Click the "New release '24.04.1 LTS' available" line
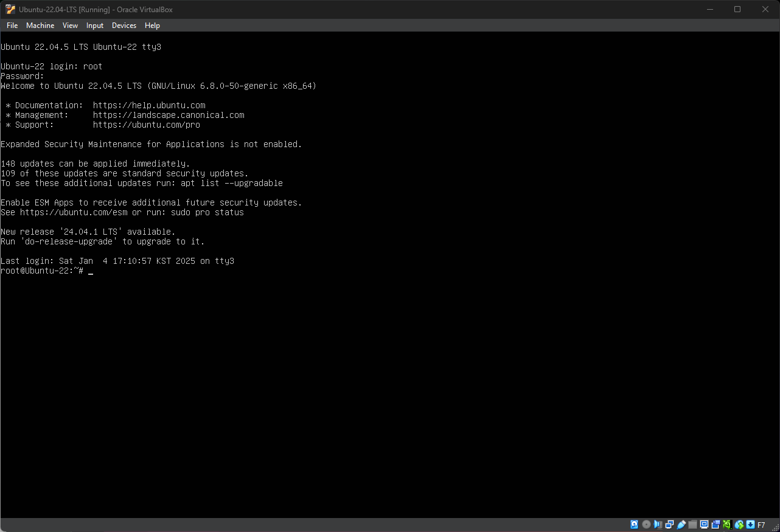This screenshot has width=780, height=532. click(x=88, y=232)
